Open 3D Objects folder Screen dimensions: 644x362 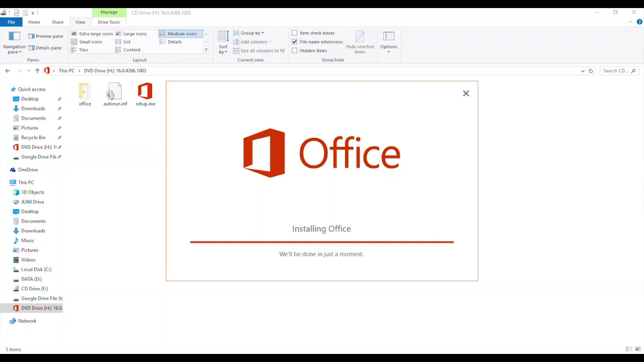[x=32, y=192]
